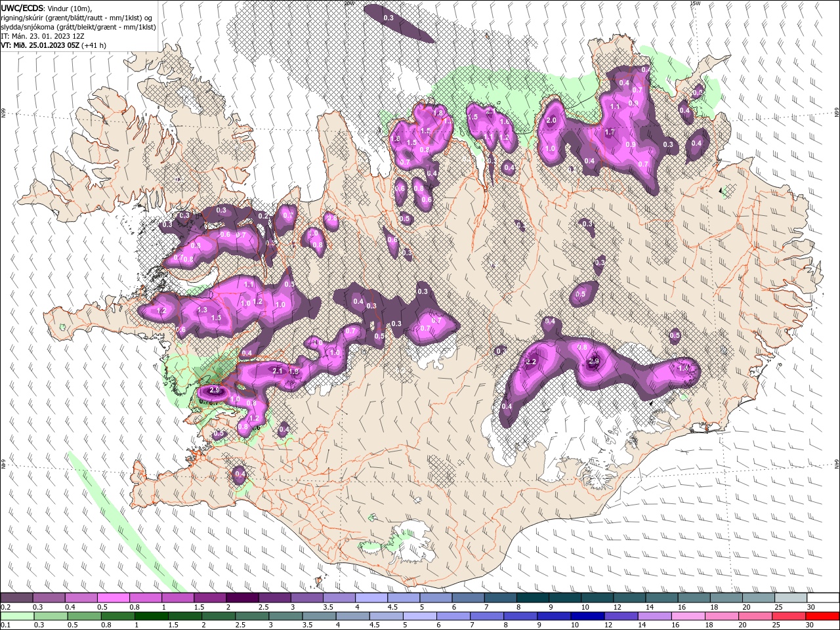
Task: Click the '2.0' snowfall value on map
Action: pos(551,121)
